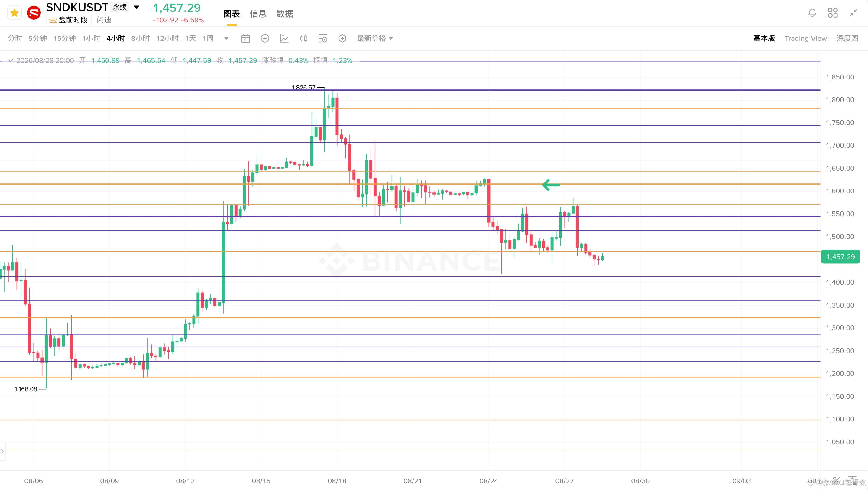Click the 1,050.00 price axis label
Viewport: 868px width, 490px height.
[840, 442]
